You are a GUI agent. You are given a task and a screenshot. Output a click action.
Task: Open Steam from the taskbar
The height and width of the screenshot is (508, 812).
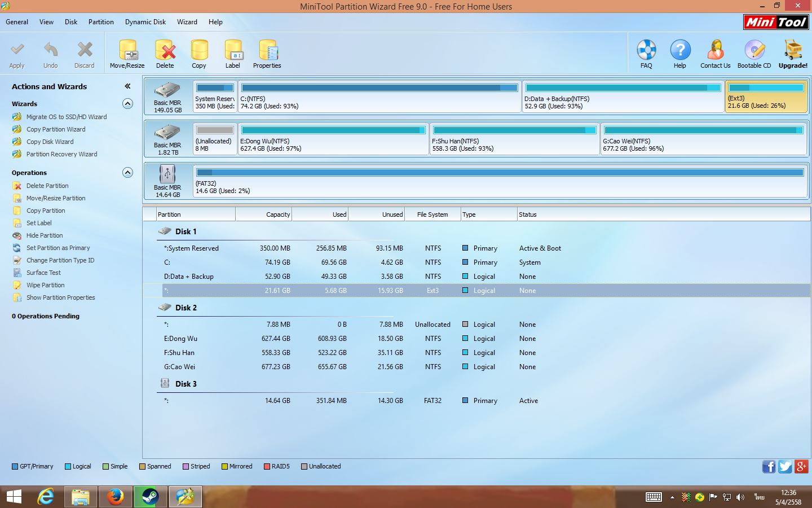point(150,497)
